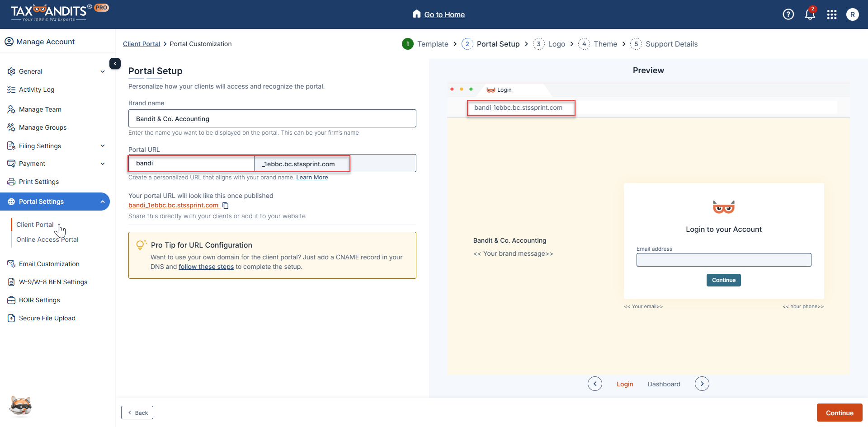
Task: Open notifications bell icon
Action: coord(810,14)
